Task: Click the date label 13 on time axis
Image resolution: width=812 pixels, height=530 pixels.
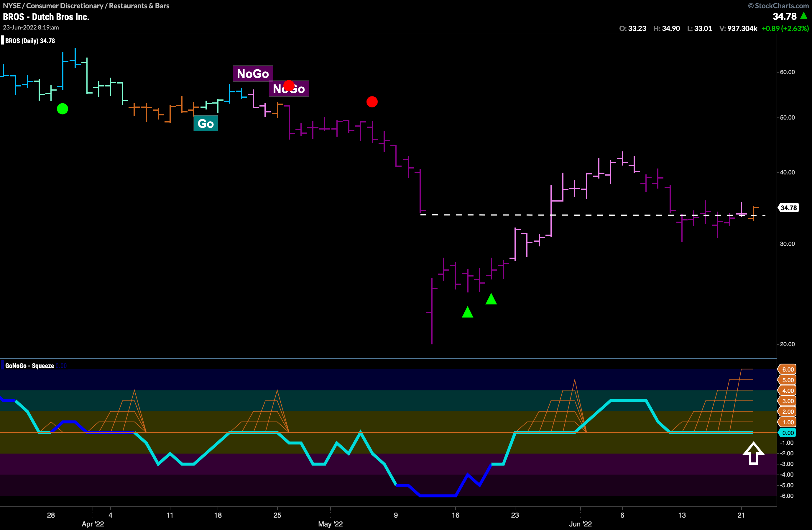Action: [682, 515]
